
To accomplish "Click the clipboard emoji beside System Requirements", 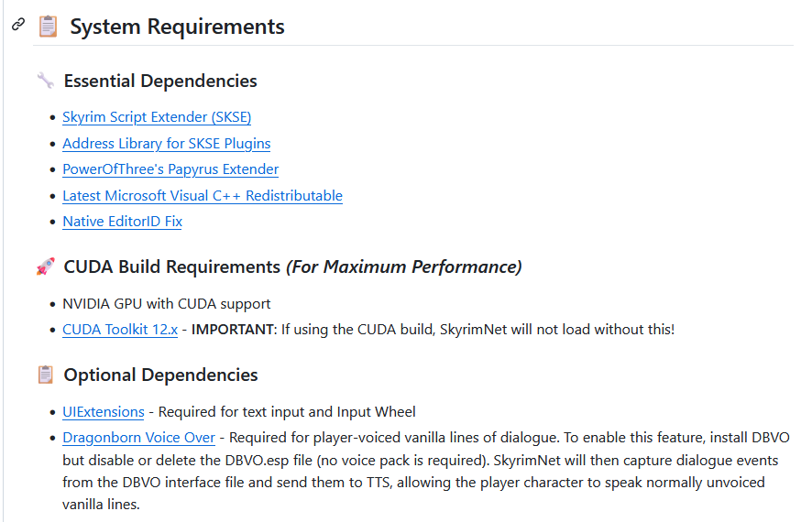I will pos(48,27).
